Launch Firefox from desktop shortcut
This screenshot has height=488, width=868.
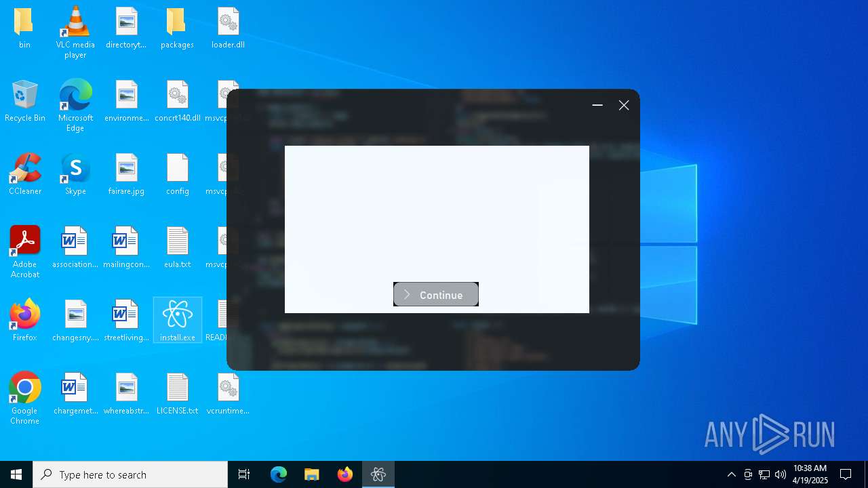coord(25,321)
